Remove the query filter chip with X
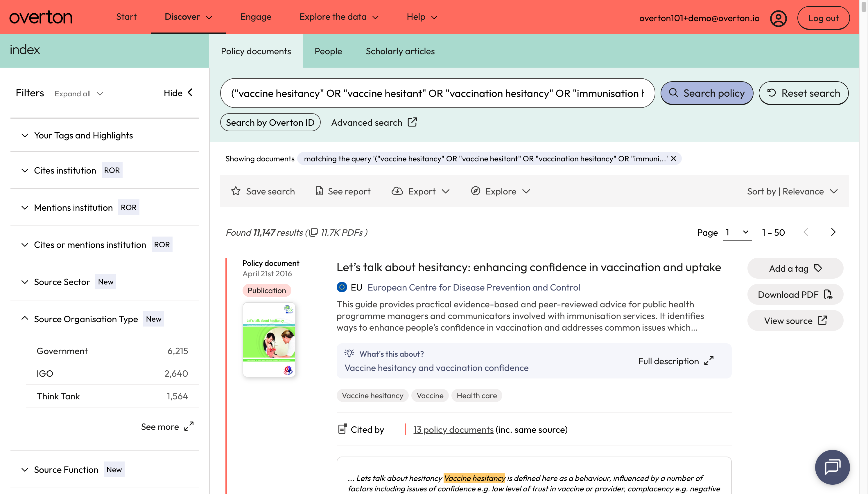This screenshot has height=494, width=868. point(673,158)
